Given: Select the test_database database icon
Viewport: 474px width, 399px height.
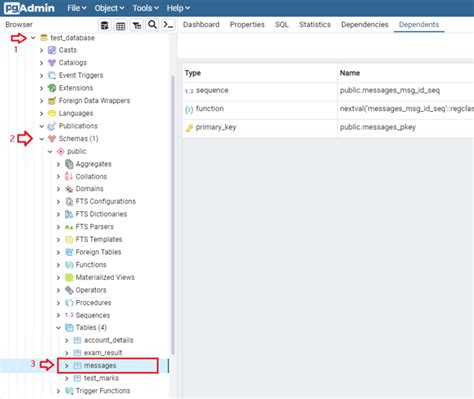Looking at the screenshot, I should 44,38.
